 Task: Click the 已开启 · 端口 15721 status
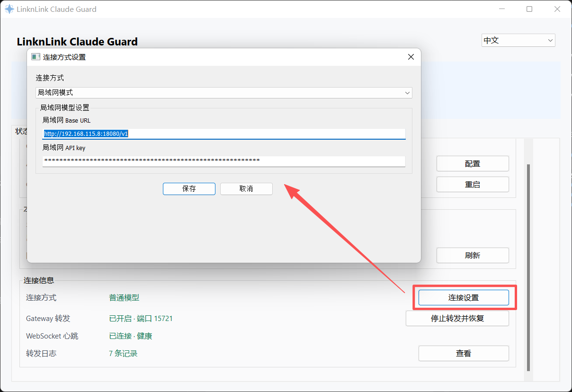[x=141, y=318]
